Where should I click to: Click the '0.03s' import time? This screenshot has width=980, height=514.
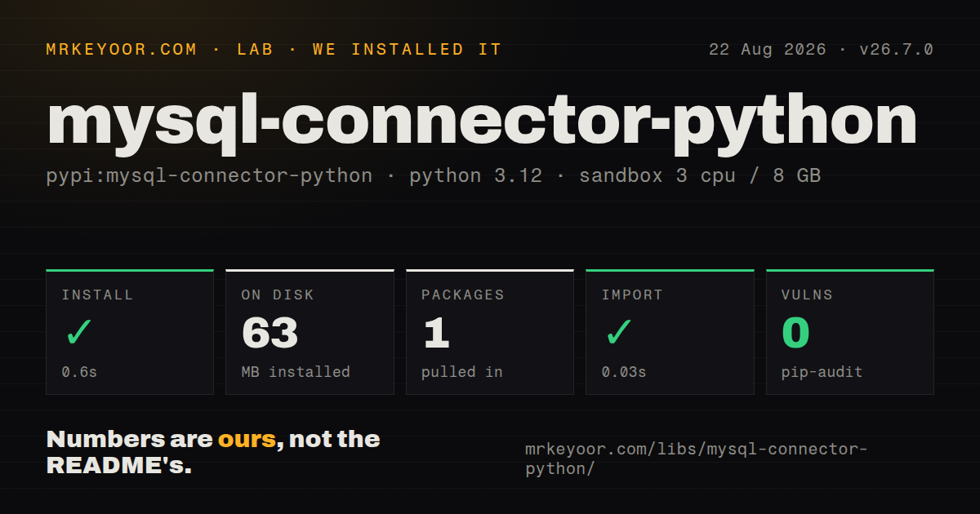(x=624, y=372)
